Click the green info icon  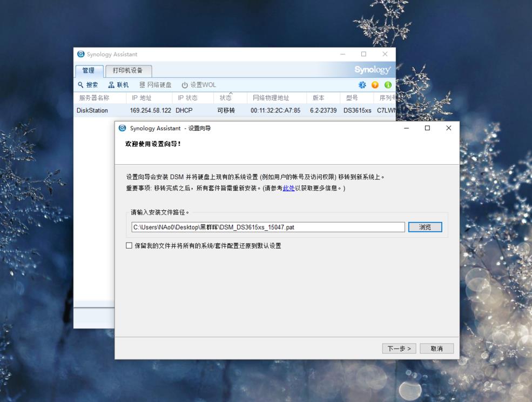coord(387,84)
